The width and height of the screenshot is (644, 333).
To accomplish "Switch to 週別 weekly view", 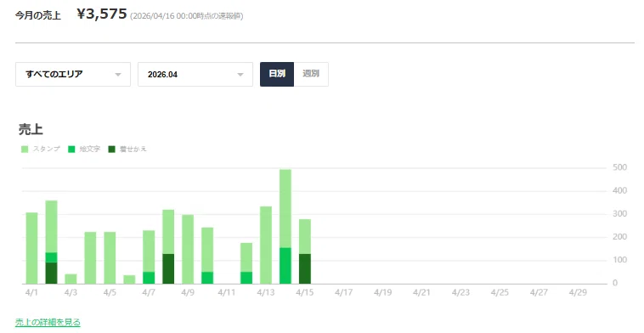I will click(x=311, y=74).
